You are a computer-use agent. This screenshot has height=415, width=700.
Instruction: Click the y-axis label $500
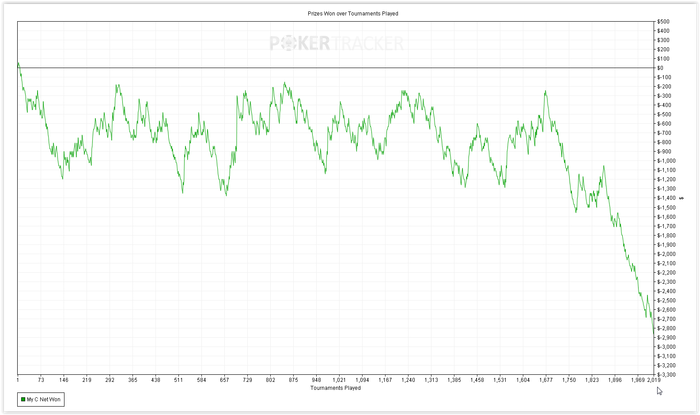(x=663, y=21)
